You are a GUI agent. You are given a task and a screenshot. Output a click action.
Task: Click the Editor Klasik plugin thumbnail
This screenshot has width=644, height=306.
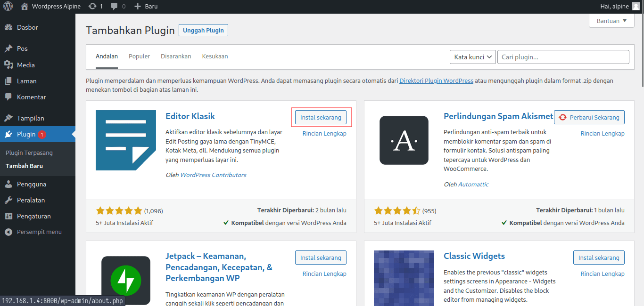coord(126,140)
